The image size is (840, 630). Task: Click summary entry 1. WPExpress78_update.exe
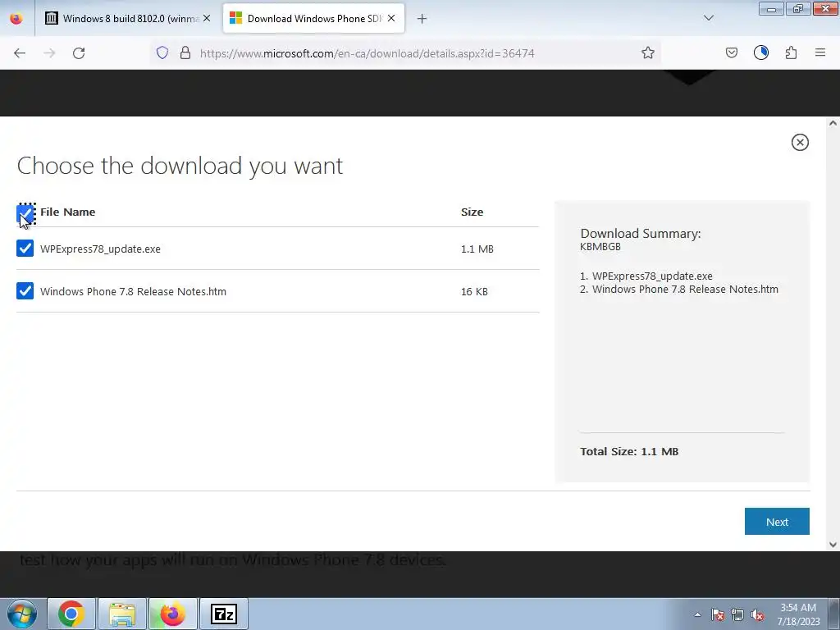[646, 276]
